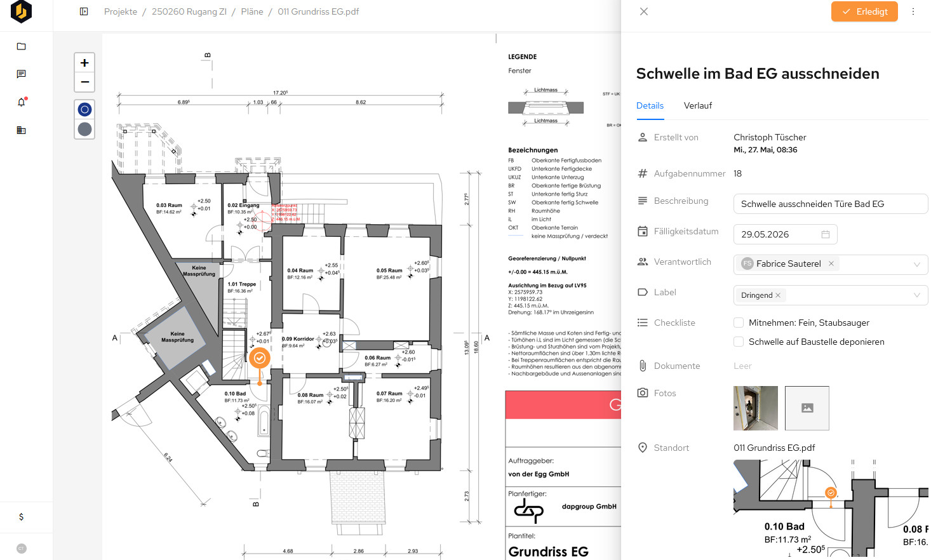Image resolution: width=931 pixels, height=560 pixels.
Task: Expand the Label dropdown arrow
Action: pos(917,295)
